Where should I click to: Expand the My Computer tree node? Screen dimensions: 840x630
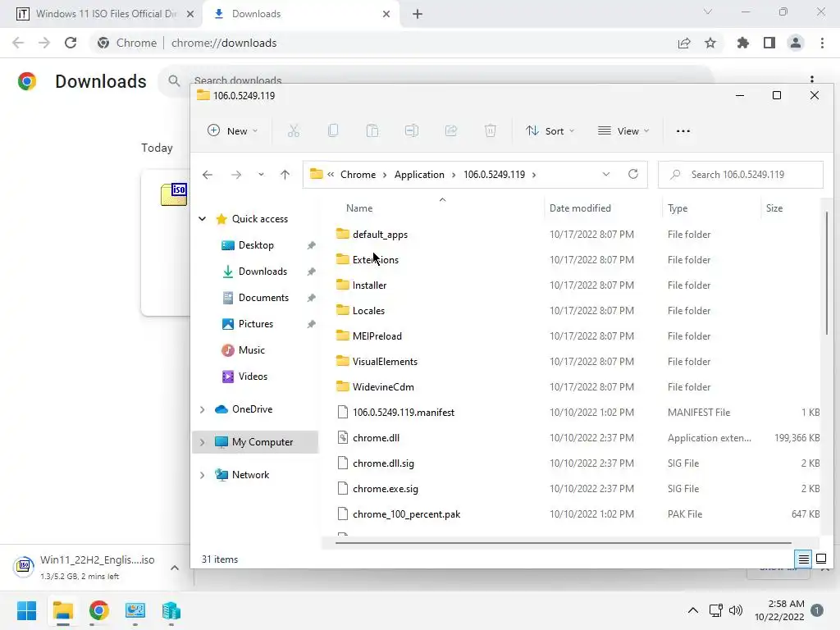[x=203, y=442]
